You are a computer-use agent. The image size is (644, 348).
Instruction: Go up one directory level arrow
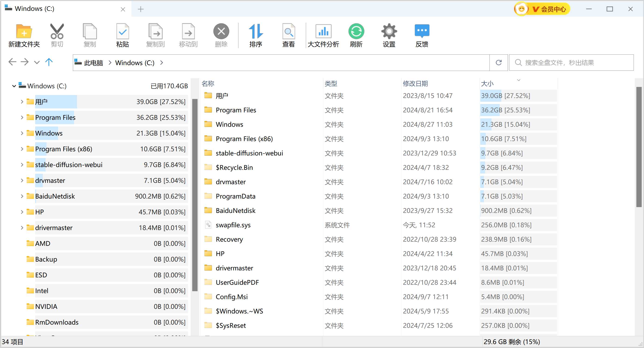pos(49,62)
